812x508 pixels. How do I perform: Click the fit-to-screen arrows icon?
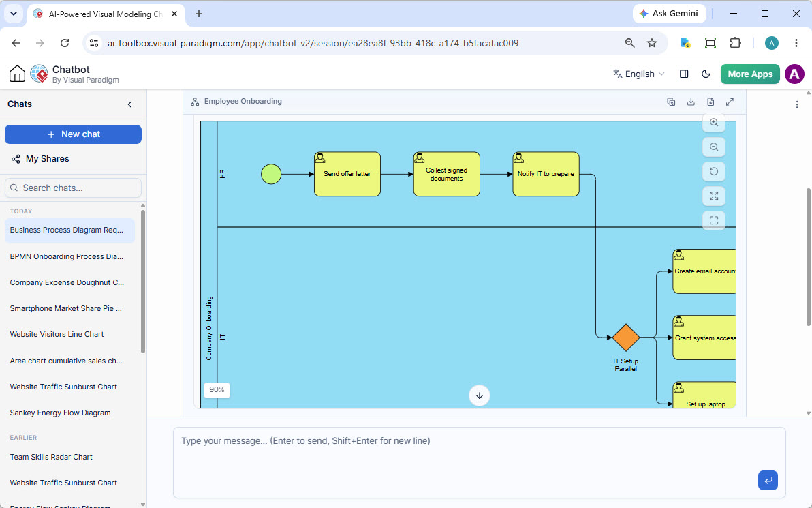click(x=714, y=196)
